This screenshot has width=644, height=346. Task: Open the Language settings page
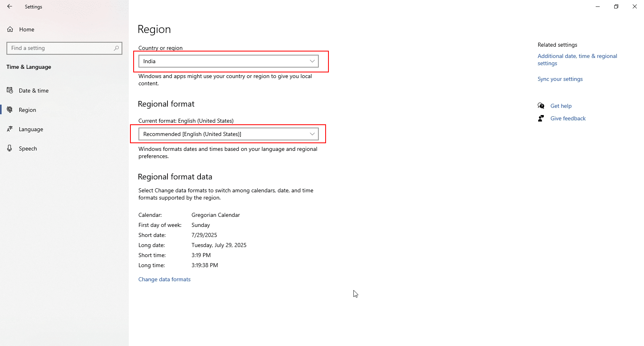(x=31, y=129)
